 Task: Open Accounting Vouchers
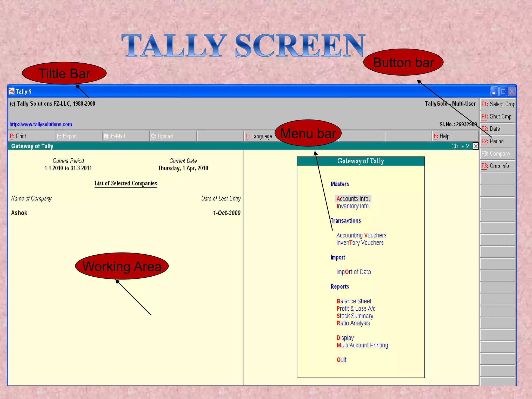[361, 235]
